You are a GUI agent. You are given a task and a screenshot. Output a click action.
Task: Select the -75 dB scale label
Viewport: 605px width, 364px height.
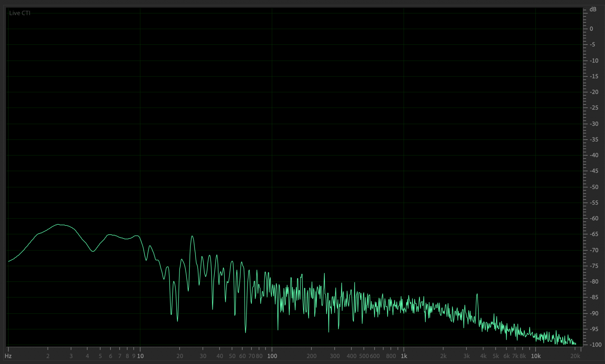pyautogui.click(x=594, y=266)
